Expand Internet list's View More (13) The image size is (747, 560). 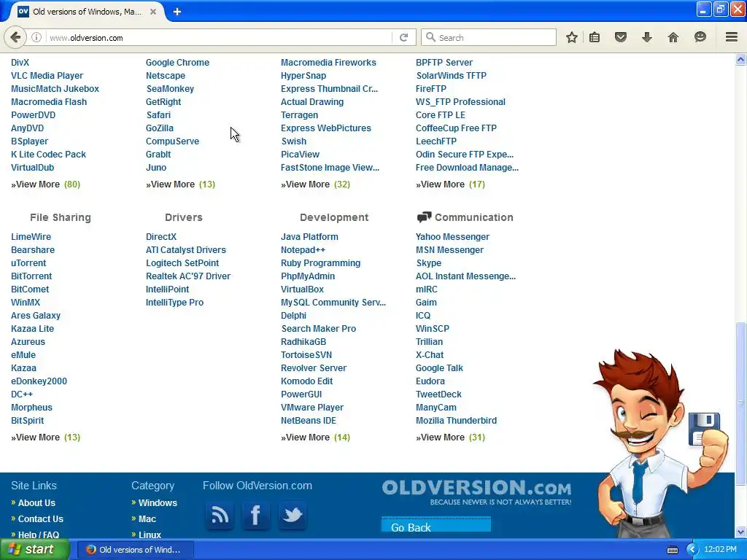pos(181,184)
